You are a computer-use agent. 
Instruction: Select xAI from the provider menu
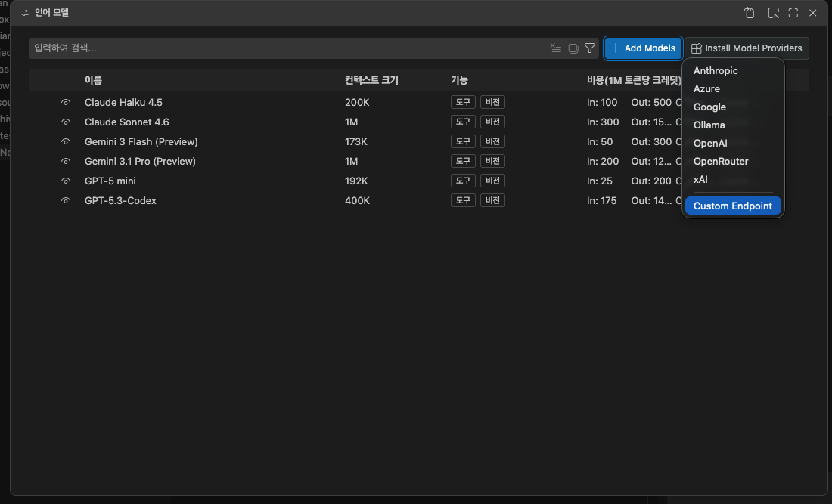click(x=733, y=179)
